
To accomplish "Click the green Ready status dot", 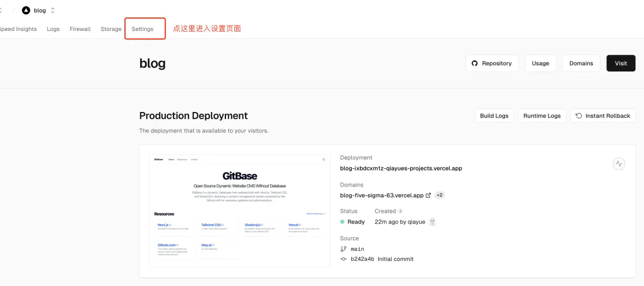I will (x=342, y=222).
